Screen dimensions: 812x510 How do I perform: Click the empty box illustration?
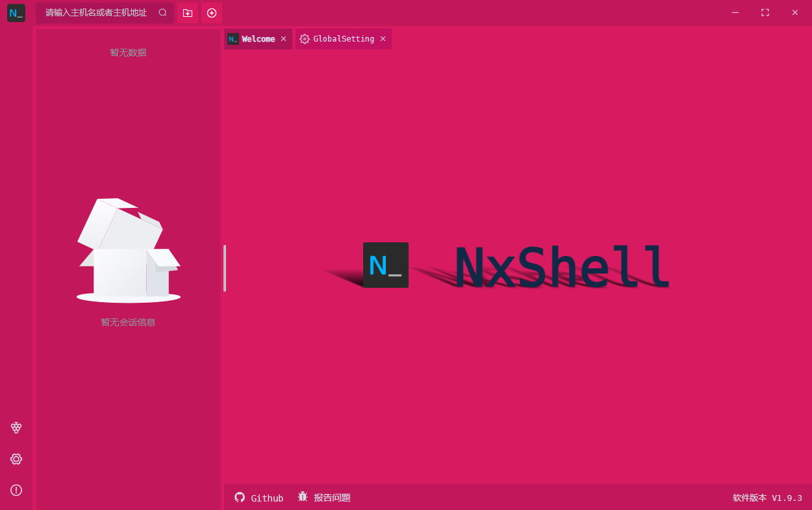[x=129, y=250]
